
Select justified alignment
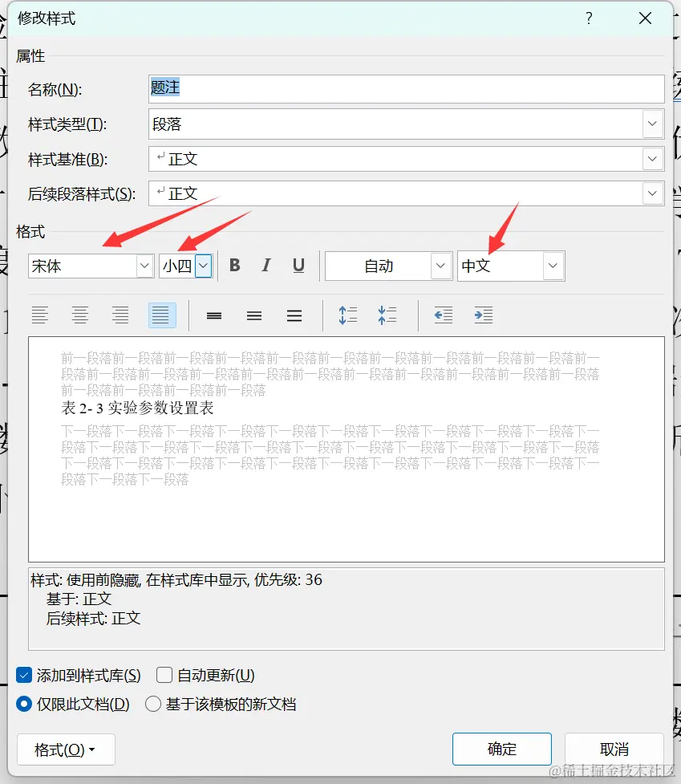click(161, 315)
